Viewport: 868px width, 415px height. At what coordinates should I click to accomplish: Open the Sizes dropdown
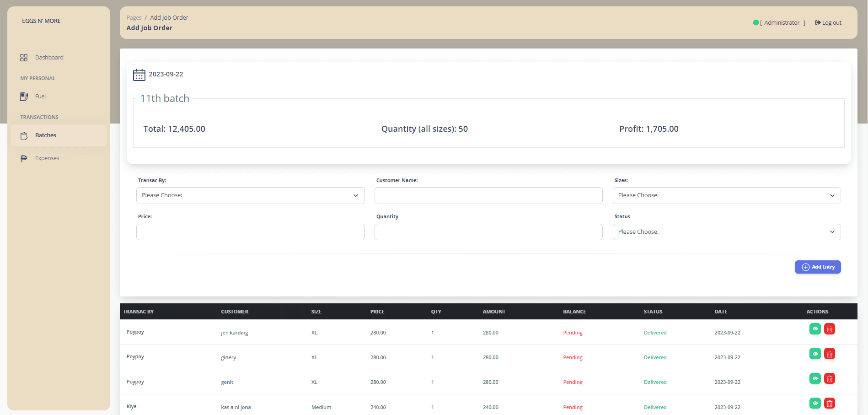(x=727, y=195)
